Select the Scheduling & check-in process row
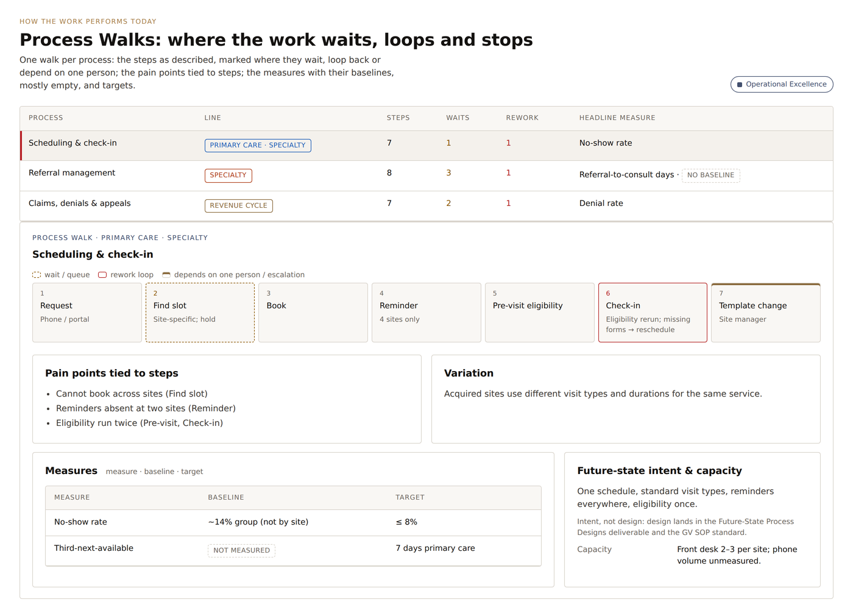The width and height of the screenshot is (853, 616). 426,146
